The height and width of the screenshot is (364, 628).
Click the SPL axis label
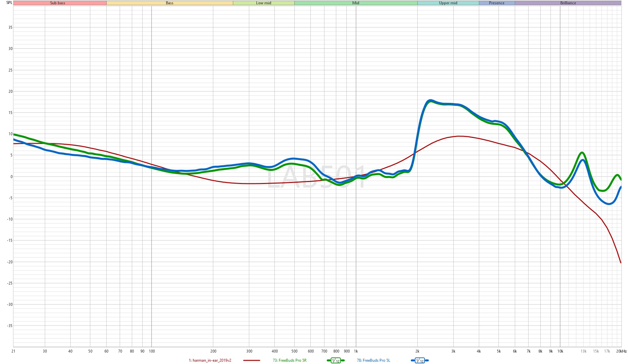point(9,3)
